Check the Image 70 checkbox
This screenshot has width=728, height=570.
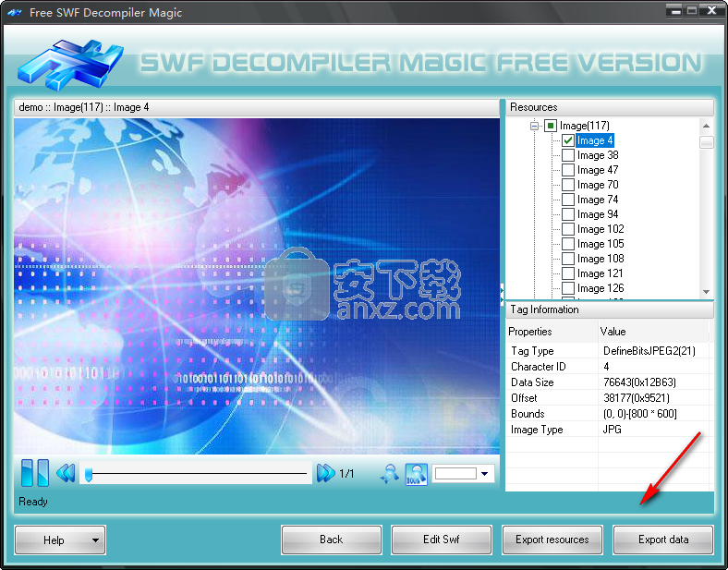pyautogui.click(x=568, y=185)
